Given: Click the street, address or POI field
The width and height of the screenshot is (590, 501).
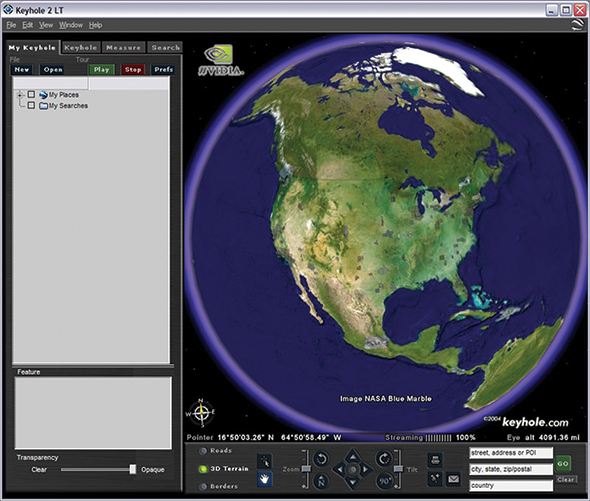Looking at the screenshot, I should [511, 453].
